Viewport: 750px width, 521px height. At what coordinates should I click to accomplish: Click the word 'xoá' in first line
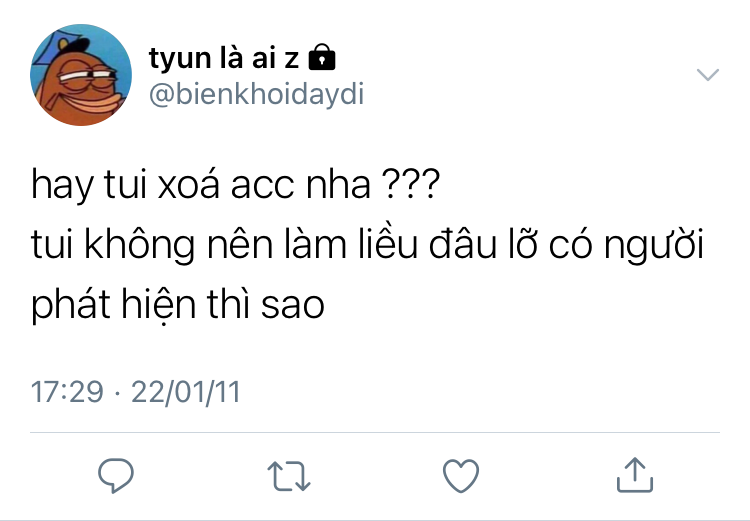188,184
